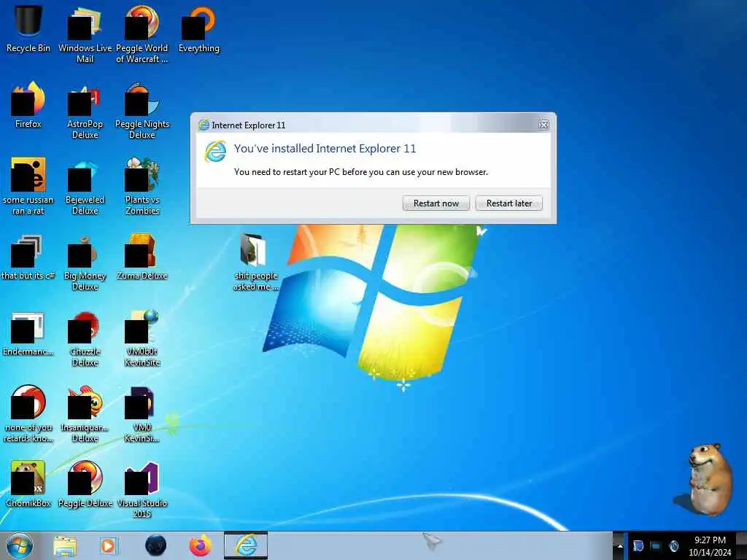Screen dimensions: 747x560
Task: Select the Firefox desktop shortcut
Action: [x=28, y=105]
